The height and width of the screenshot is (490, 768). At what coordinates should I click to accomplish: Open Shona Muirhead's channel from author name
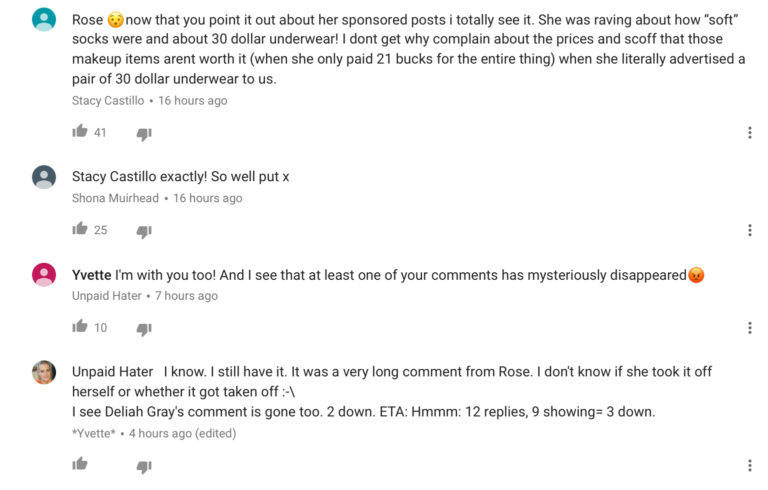(115, 198)
